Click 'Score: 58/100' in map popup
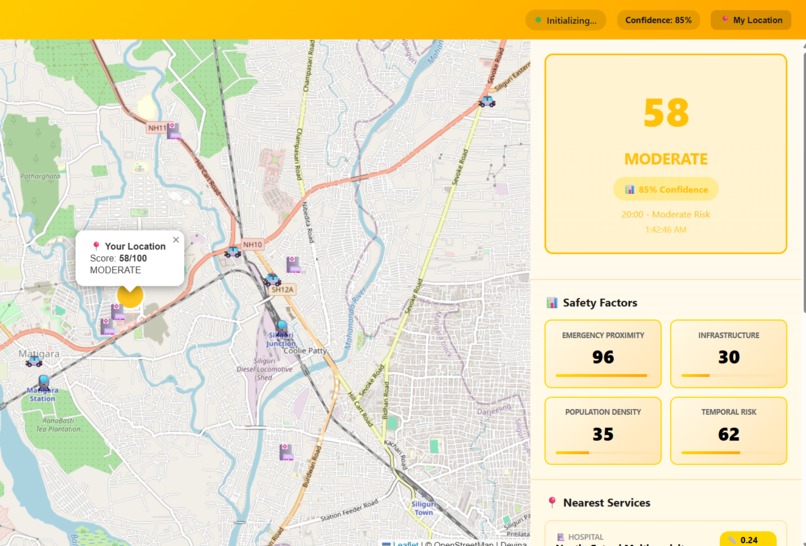Image resolution: width=806 pixels, height=546 pixels. click(118, 258)
